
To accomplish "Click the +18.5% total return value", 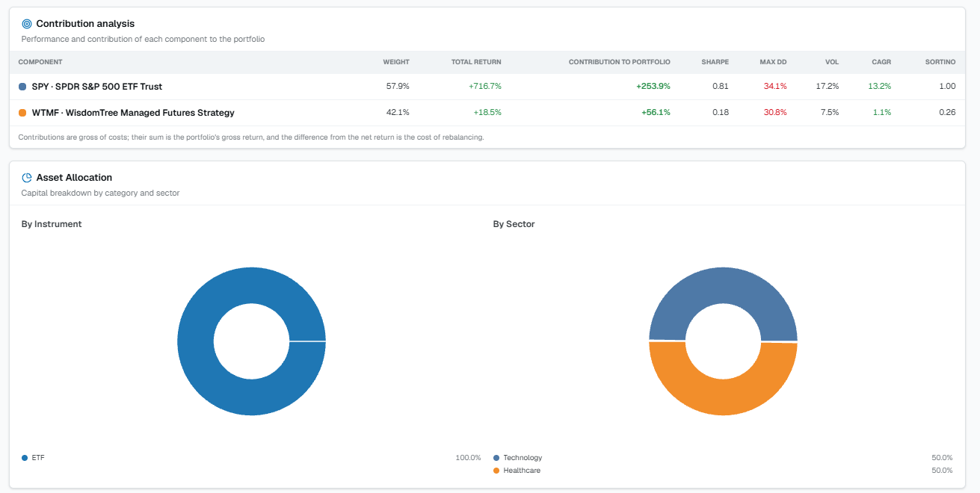I will [487, 113].
